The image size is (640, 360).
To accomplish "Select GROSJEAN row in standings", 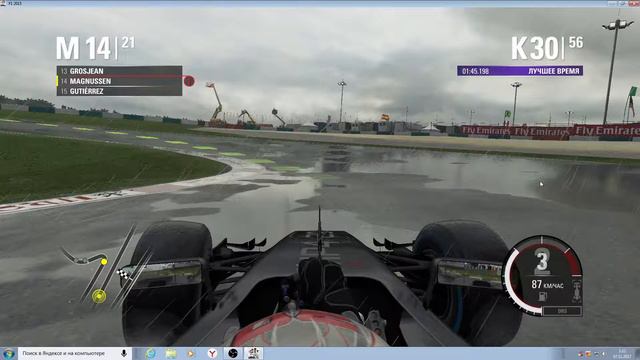I will pyautogui.click(x=119, y=71).
